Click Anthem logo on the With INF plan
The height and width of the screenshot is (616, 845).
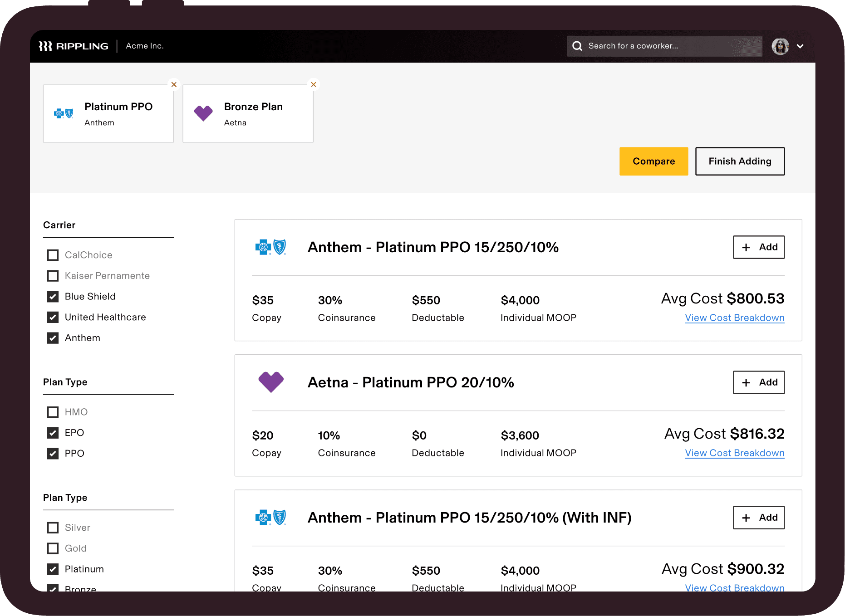270,518
